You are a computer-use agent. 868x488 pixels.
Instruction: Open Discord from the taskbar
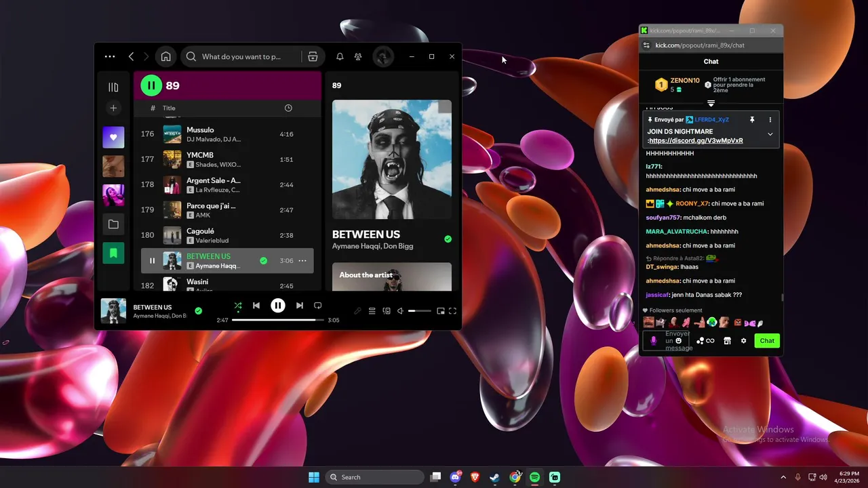tap(456, 477)
